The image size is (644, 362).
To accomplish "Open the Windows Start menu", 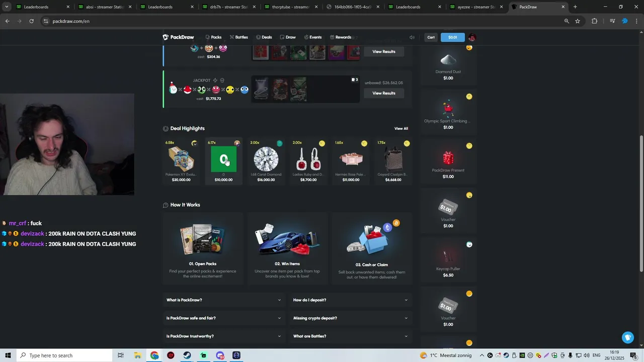I will tap(8, 355).
